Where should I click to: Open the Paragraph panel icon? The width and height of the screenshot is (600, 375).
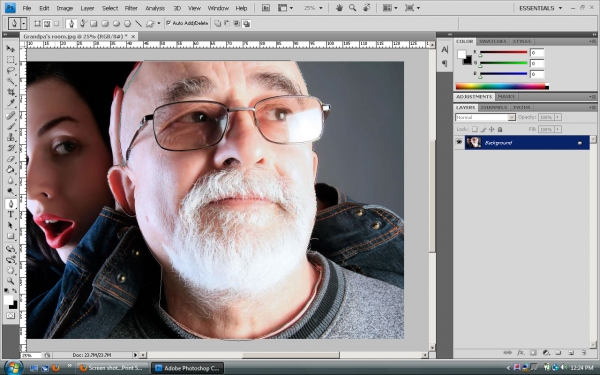click(x=445, y=63)
